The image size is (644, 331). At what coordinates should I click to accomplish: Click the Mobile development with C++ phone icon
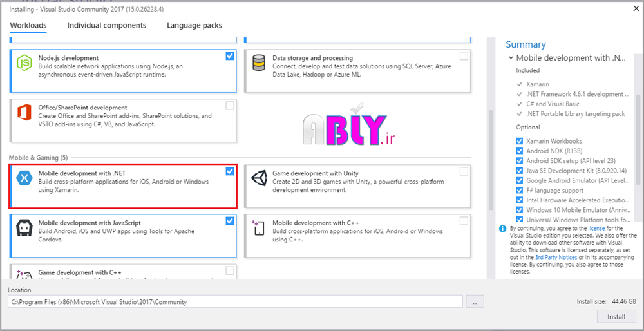tap(258, 228)
